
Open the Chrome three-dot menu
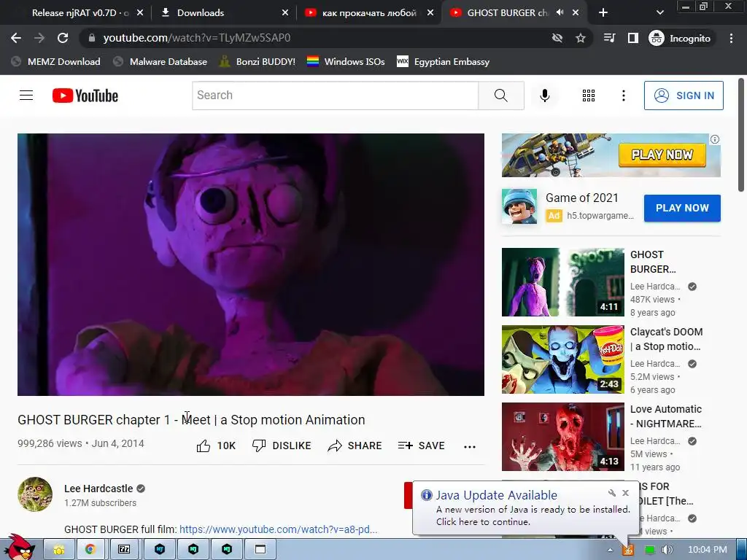point(731,38)
